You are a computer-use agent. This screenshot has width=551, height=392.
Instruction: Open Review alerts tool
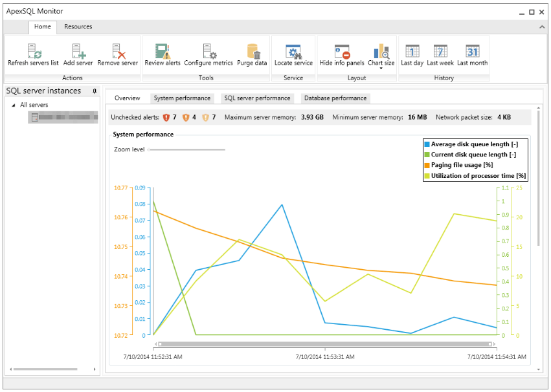(163, 51)
